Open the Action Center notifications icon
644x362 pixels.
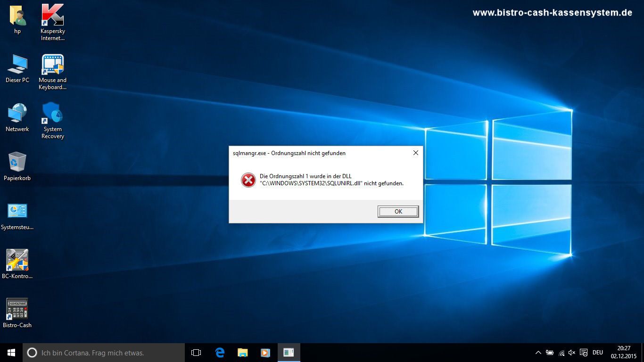coord(584,353)
